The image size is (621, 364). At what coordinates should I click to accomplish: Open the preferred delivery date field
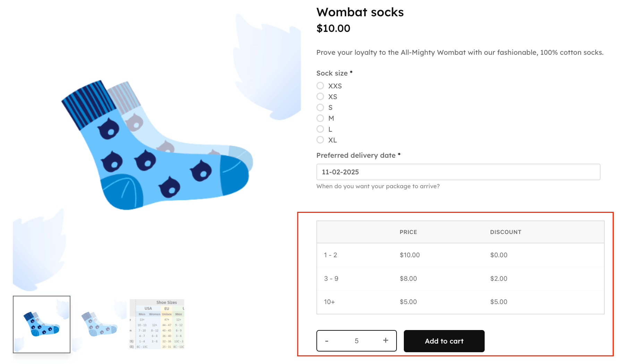pos(458,172)
